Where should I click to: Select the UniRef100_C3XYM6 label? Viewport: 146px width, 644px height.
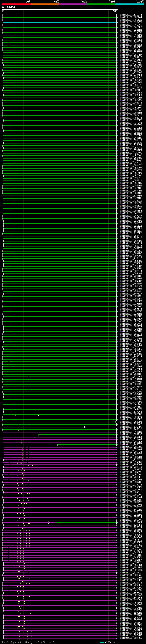point(131,482)
